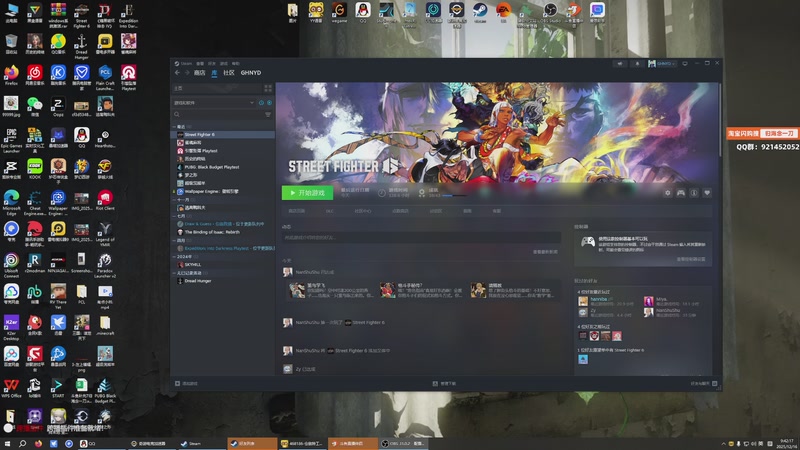Click the library search magnifier icon
This screenshot has width=800, height=450.
(177, 115)
